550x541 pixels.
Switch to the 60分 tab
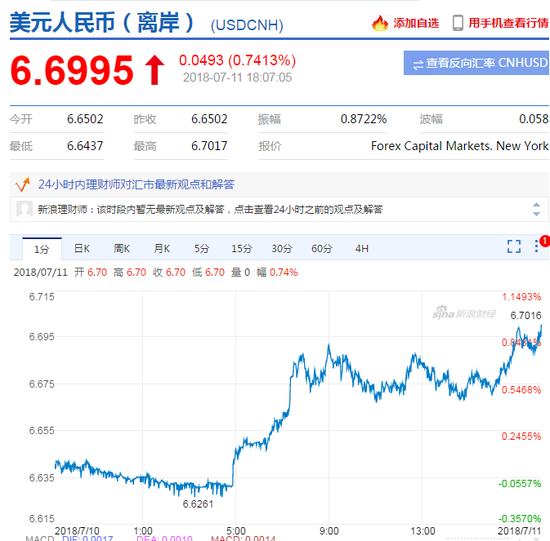(x=322, y=249)
